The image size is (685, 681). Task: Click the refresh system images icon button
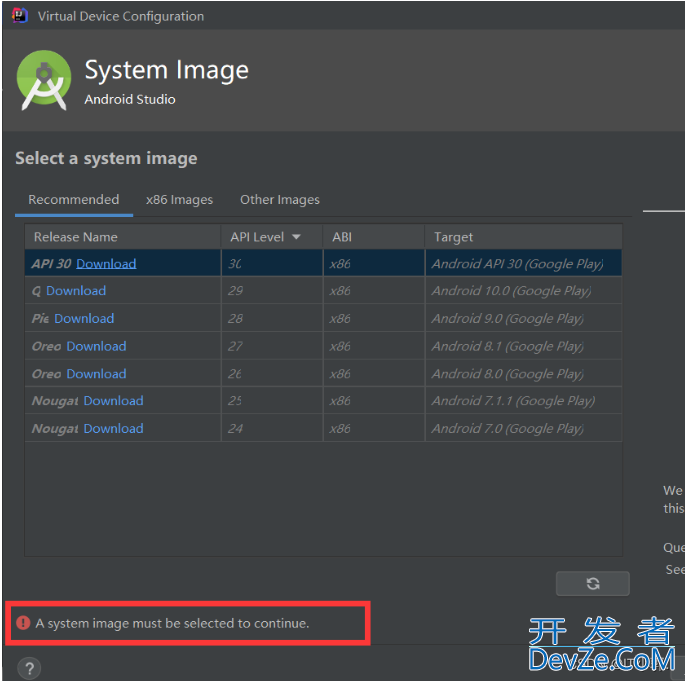point(592,583)
